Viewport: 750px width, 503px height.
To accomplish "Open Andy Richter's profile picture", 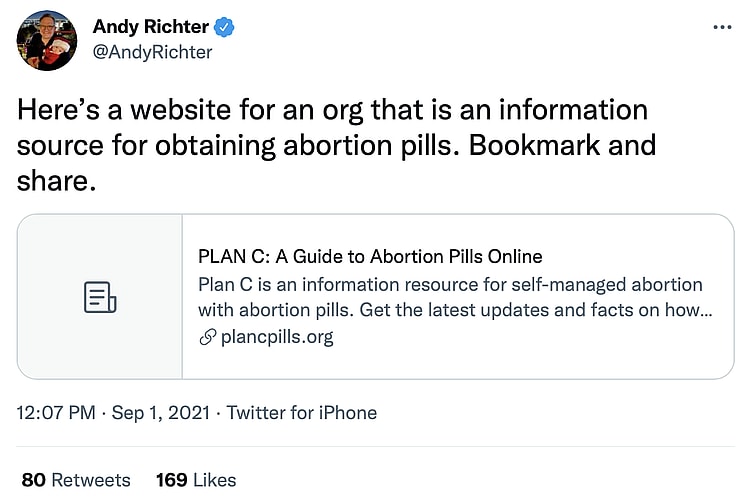I will pos(47,40).
